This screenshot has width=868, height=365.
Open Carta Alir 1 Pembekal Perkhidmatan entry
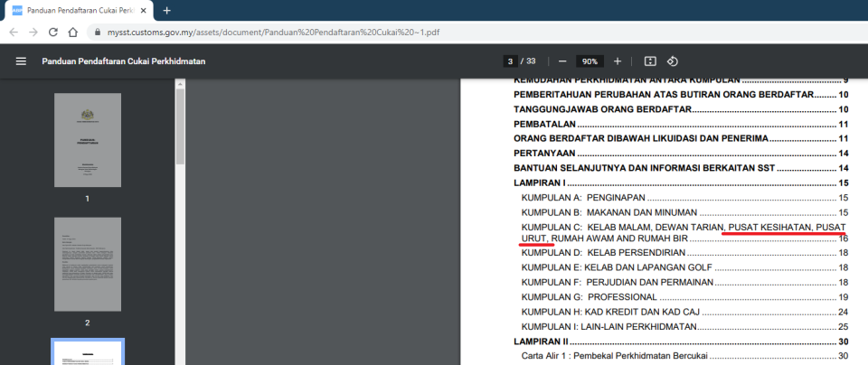(x=684, y=356)
